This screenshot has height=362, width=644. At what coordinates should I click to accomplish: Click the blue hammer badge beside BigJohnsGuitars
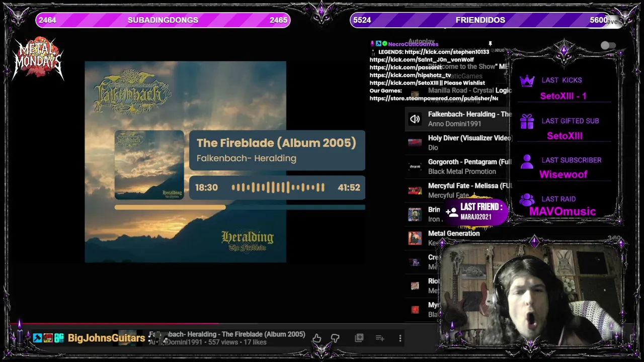click(x=37, y=338)
